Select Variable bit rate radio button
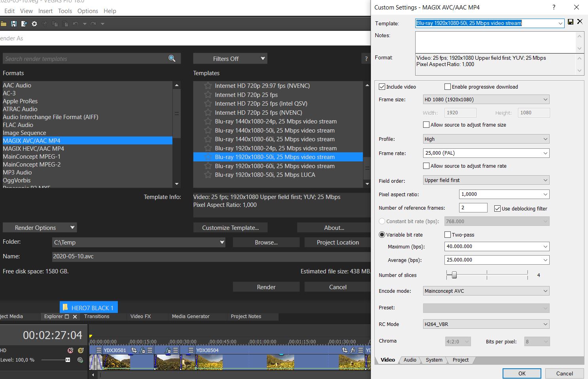Image resolution: width=588 pixels, height=379 pixels. 382,235
